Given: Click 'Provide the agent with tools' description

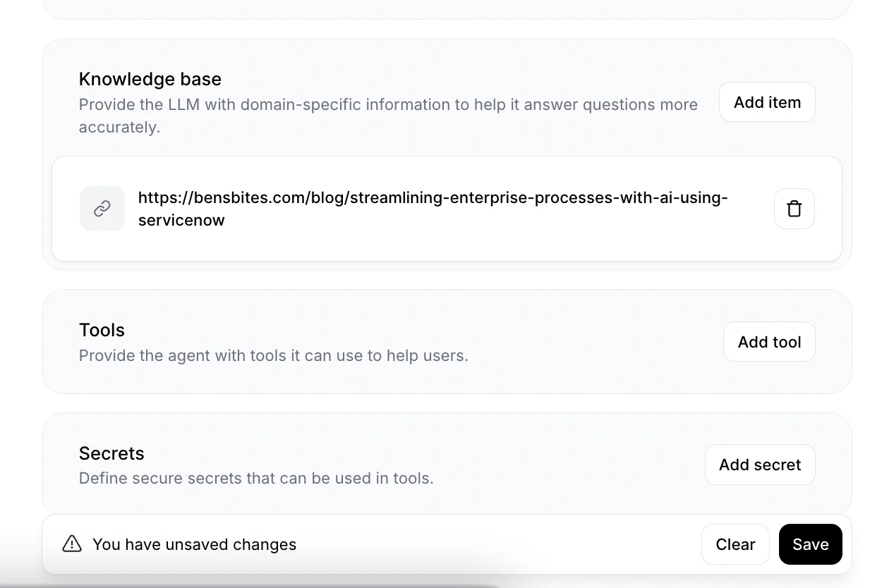Looking at the screenshot, I should (274, 355).
